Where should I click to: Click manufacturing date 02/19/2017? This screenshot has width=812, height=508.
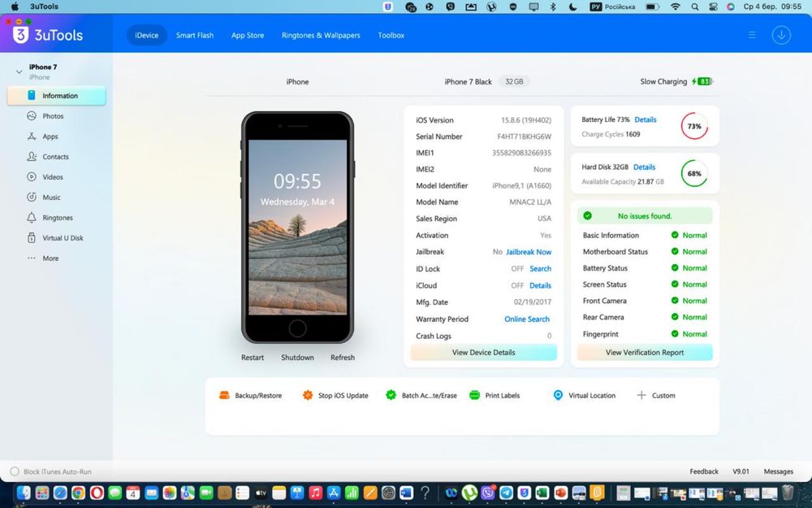(533, 302)
